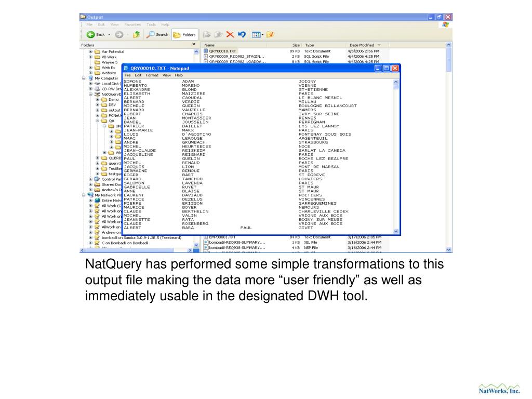Select the Entire Network globe icon
The height and width of the screenshot is (399, 532).
pos(97,201)
